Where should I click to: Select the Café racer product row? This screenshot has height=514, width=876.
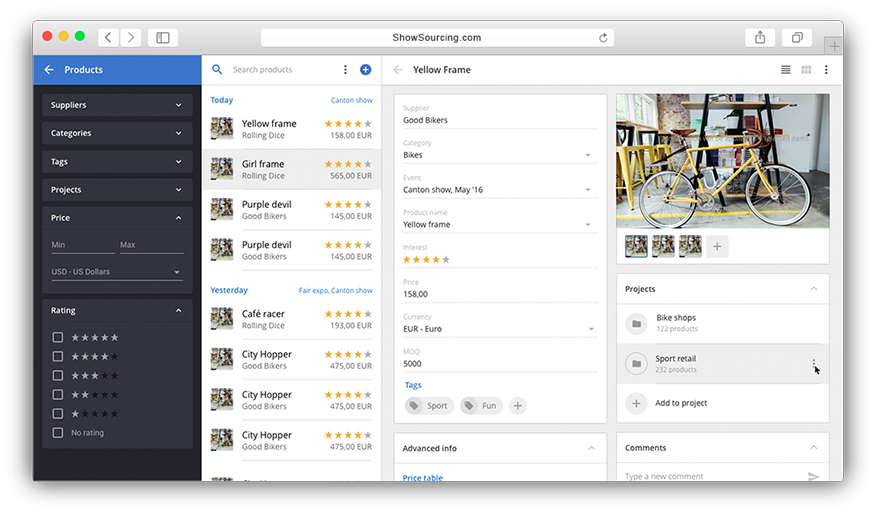click(x=291, y=319)
